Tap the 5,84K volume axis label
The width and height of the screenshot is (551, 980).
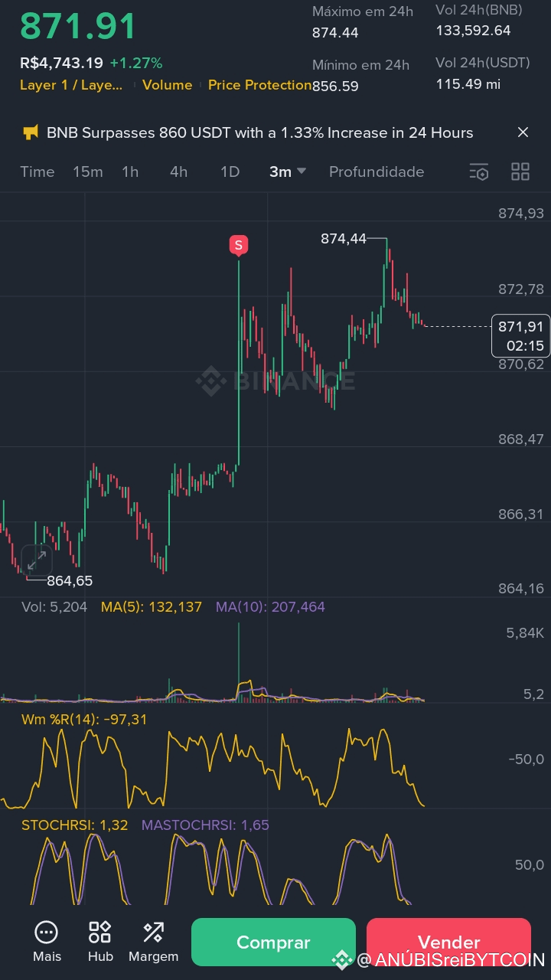pos(525,633)
